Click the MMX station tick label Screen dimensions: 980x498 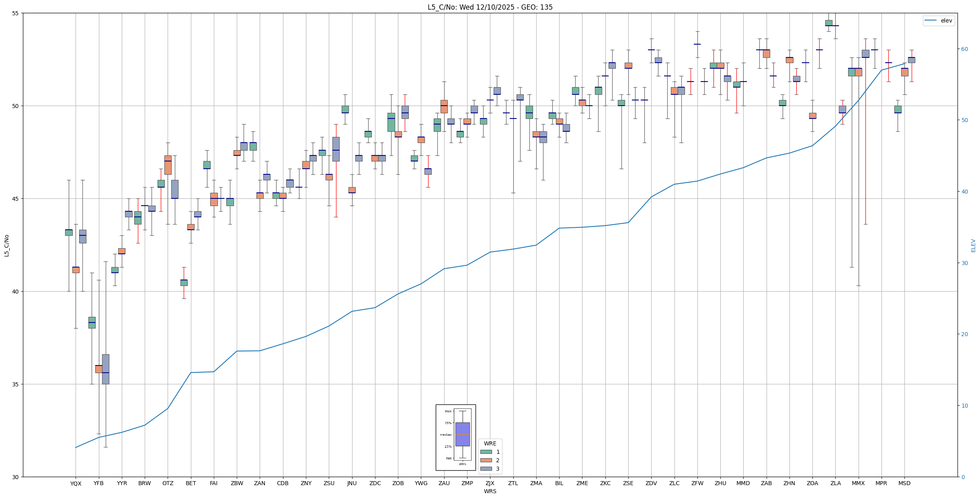(858, 484)
